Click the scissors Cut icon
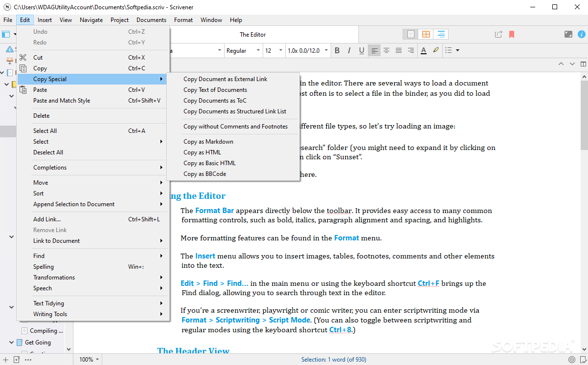The width and height of the screenshot is (588, 365). tap(23, 58)
